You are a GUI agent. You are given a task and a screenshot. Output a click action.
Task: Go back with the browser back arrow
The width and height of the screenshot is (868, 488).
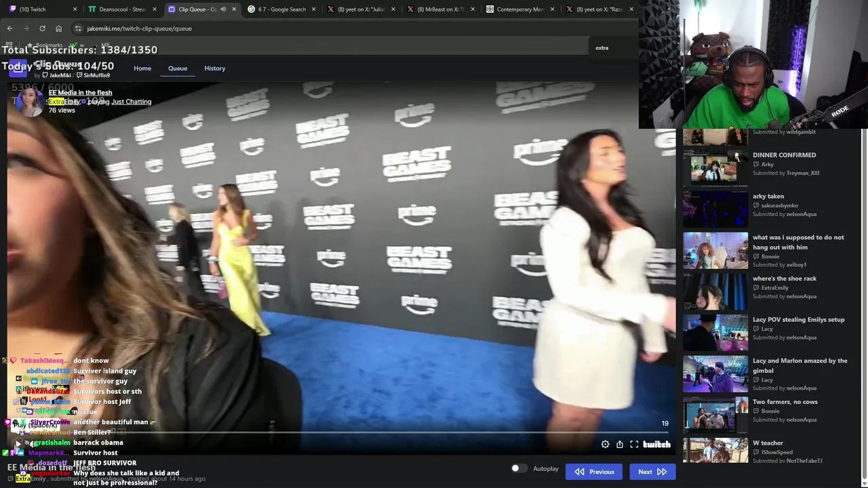(9, 28)
